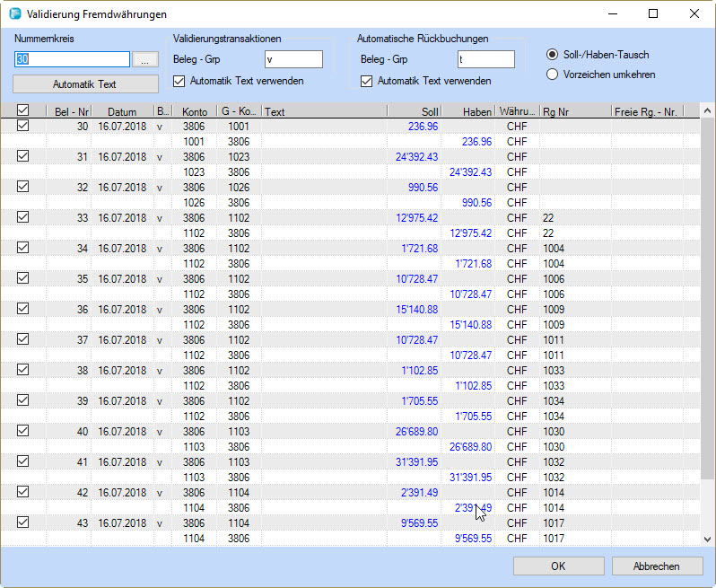The image size is (716, 588).
Task: Click the Rückbuchungen Beleg-Grp input field
Action: point(485,59)
